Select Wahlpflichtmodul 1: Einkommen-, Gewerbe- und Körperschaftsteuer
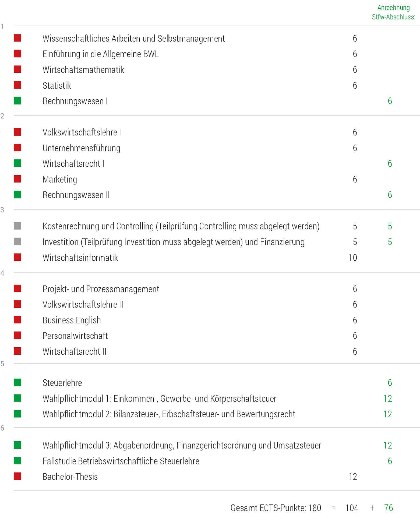The image size is (420, 517). [159, 399]
